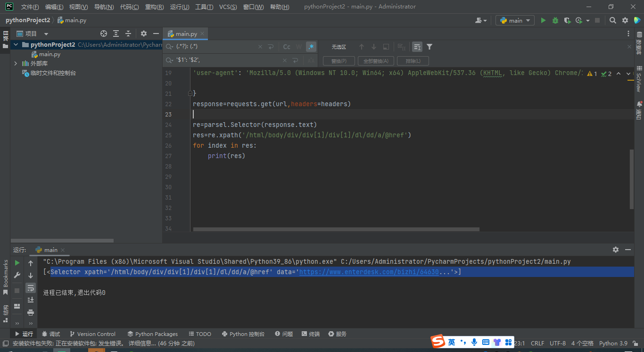Open the 重构(R) menu
The image size is (644, 352).
pos(154,7)
